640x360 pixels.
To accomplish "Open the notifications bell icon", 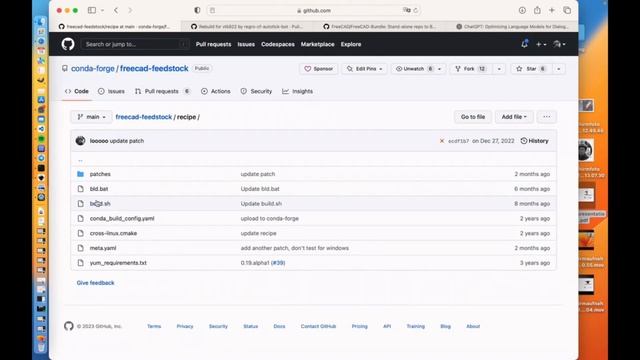I will [524, 44].
